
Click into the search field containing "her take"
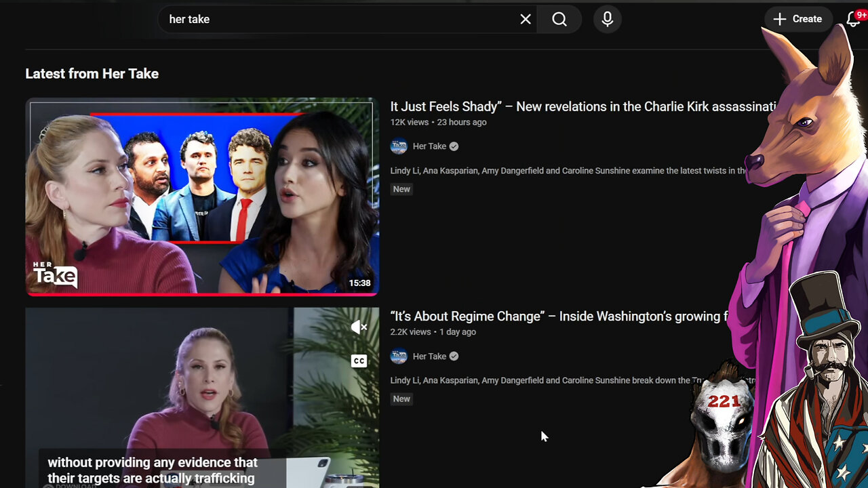339,20
